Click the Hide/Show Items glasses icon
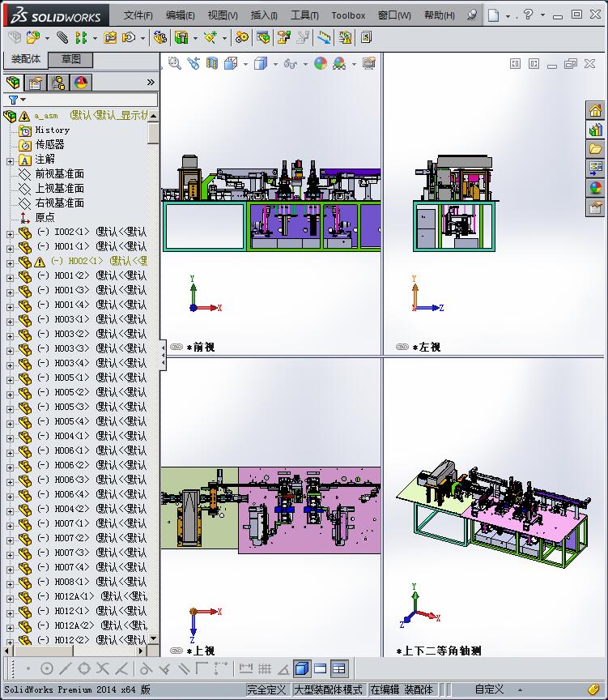This screenshot has height=700, width=608. click(x=291, y=64)
